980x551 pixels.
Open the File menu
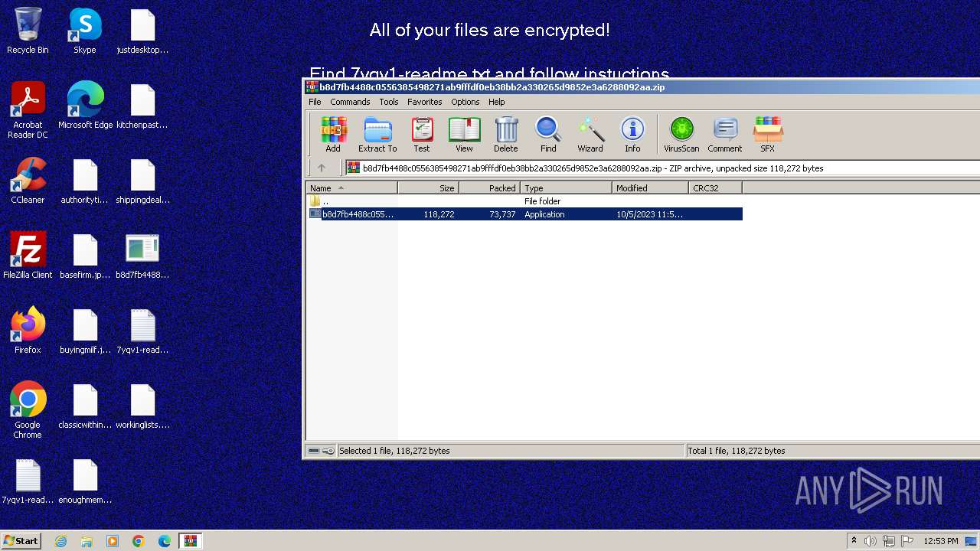point(315,102)
